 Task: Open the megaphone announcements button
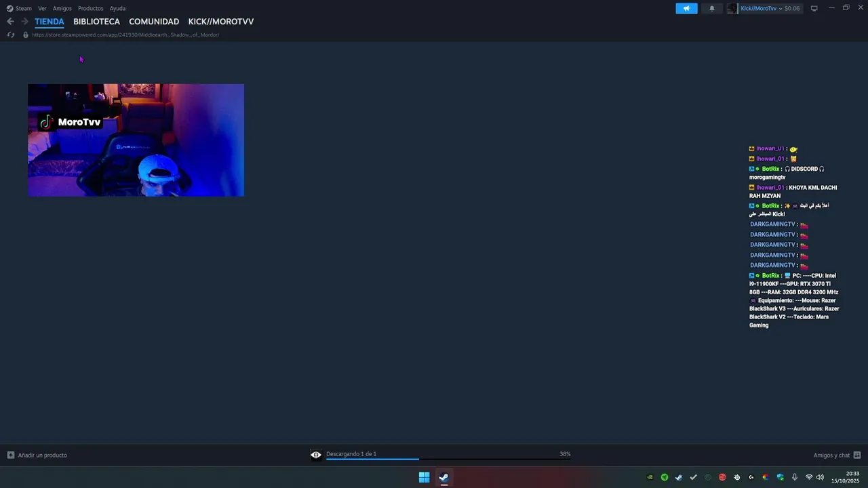686,8
